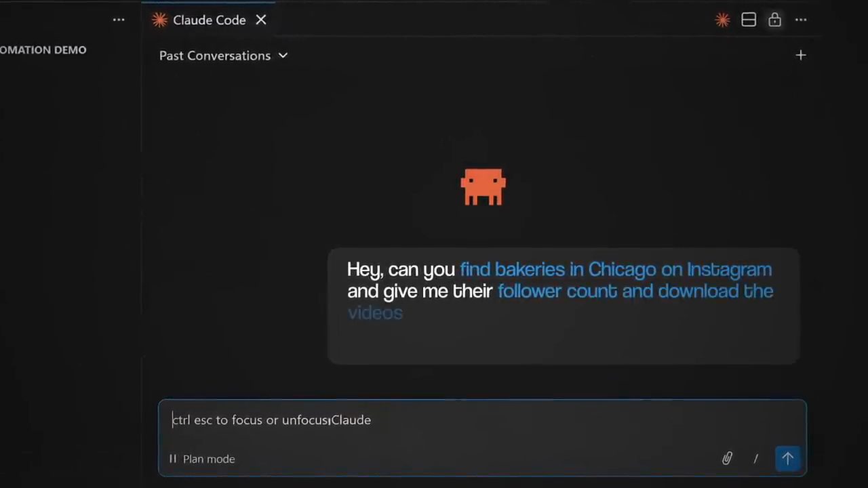
Task: Click the Claude Code tab
Action: tap(209, 20)
